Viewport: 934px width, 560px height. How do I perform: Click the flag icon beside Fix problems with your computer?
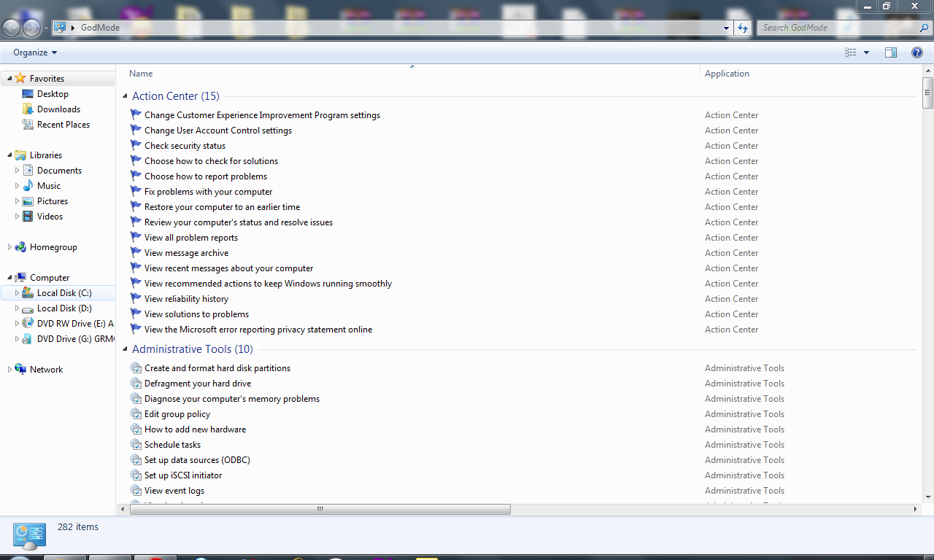tap(136, 191)
